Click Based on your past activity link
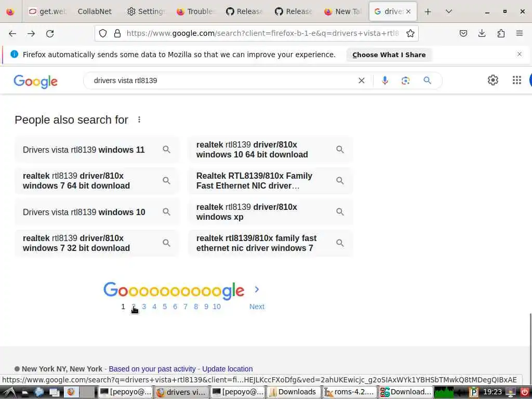 pyautogui.click(x=152, y=369)
